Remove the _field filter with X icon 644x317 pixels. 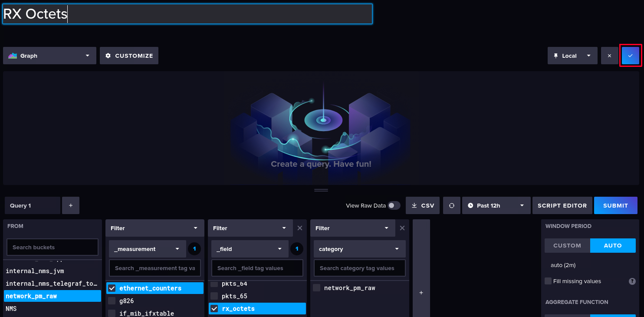click(x=300, y=228)
